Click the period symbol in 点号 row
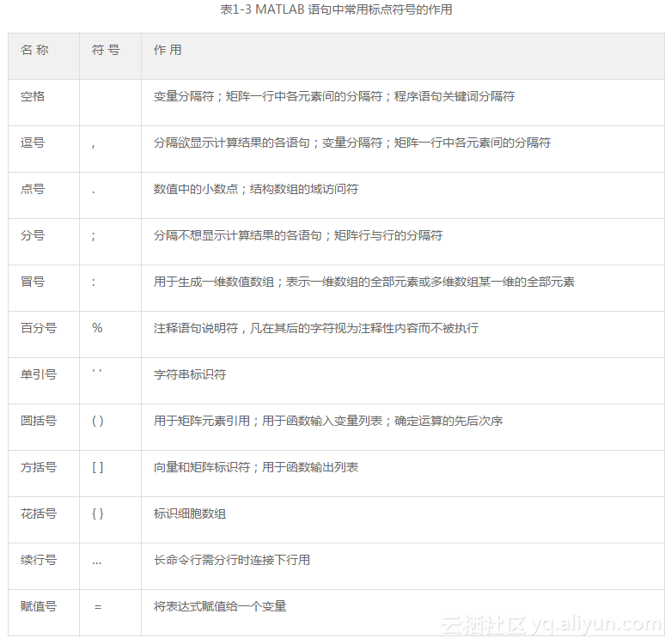 [x=94, y=193]
